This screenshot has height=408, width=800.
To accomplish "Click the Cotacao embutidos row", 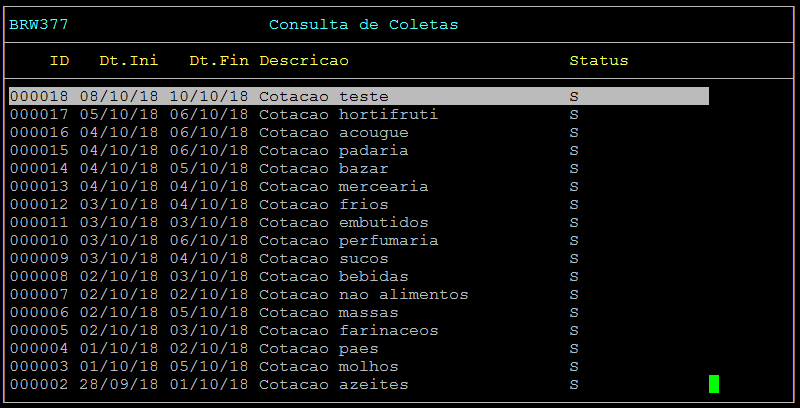I will point(359,222).
